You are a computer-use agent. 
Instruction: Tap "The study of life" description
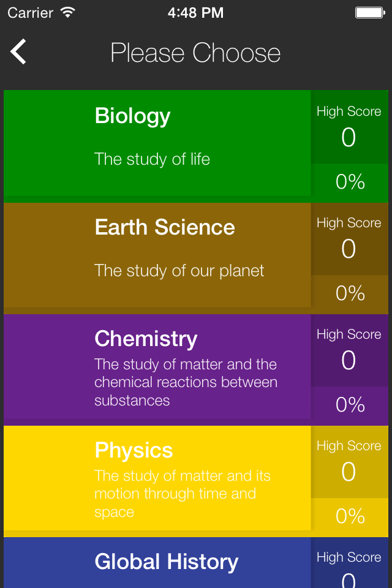coord(152,159)
